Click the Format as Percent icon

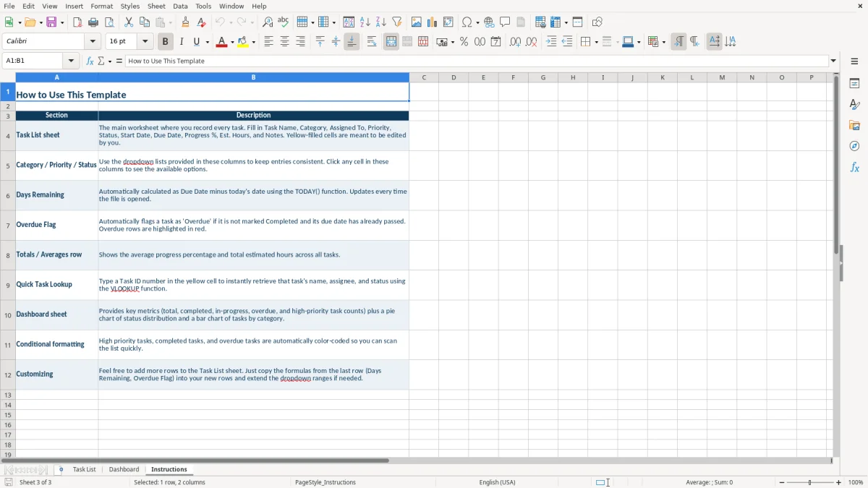tap(464, 42)
